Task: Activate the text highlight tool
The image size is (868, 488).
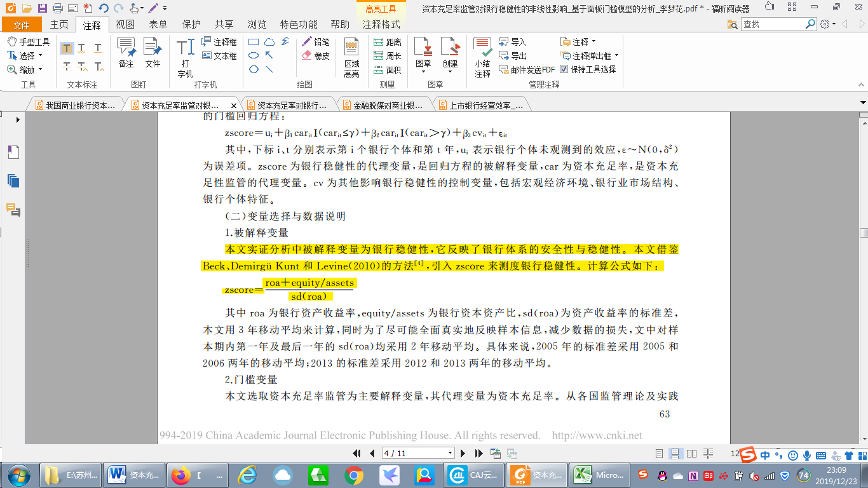Action: coord(67,48)
